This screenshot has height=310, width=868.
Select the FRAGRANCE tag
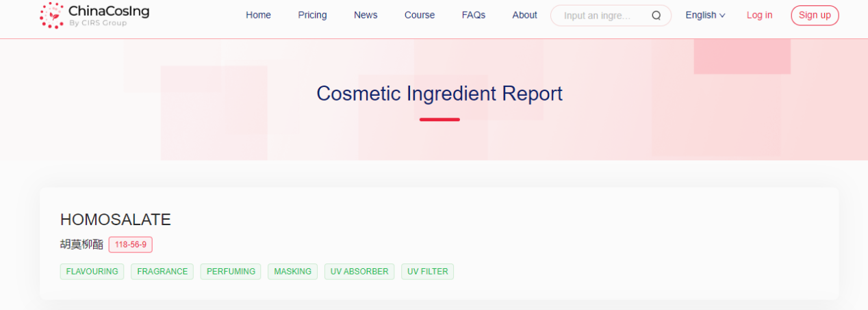click(x=162, y=272)
